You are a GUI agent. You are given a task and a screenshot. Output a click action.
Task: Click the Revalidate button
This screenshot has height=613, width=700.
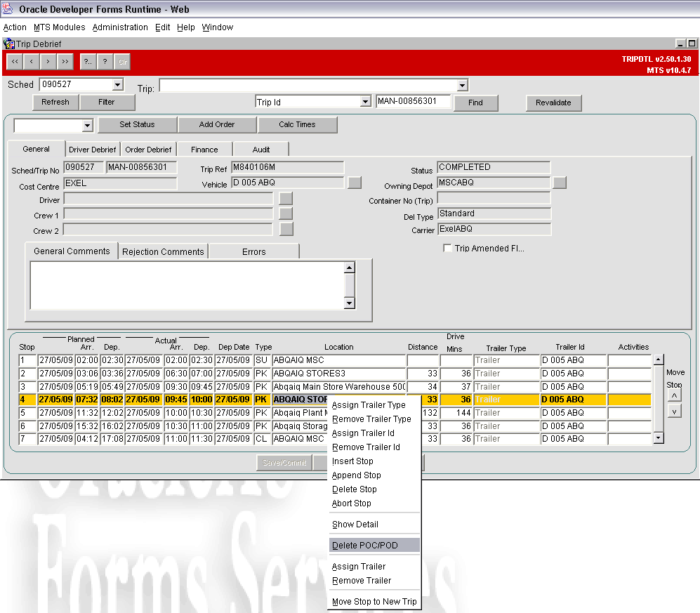tap(553, 103)
